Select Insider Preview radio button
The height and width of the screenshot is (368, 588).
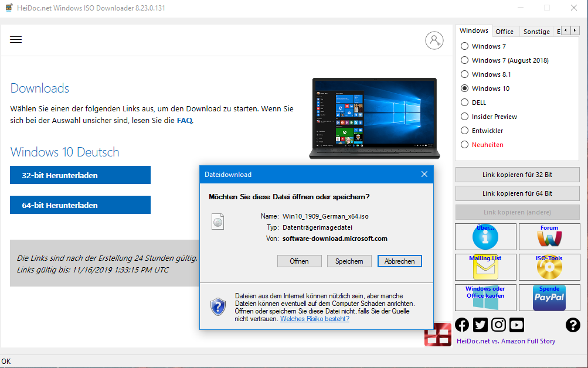465,117
